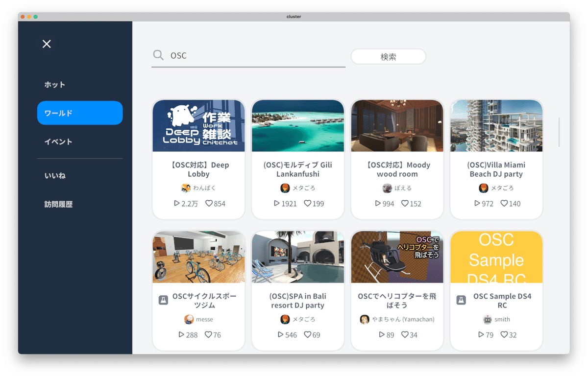588x378 pixels.
Task: Toggle the heart on Moody wood room
Action: pos(405,204)
